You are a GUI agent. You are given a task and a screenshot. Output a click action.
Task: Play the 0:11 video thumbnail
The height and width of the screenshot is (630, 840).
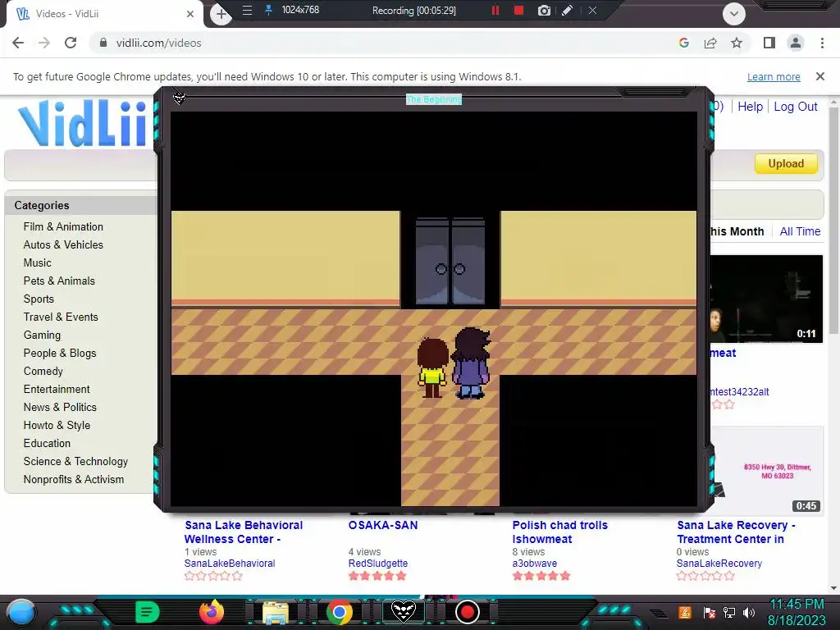(x=766, y=299)
